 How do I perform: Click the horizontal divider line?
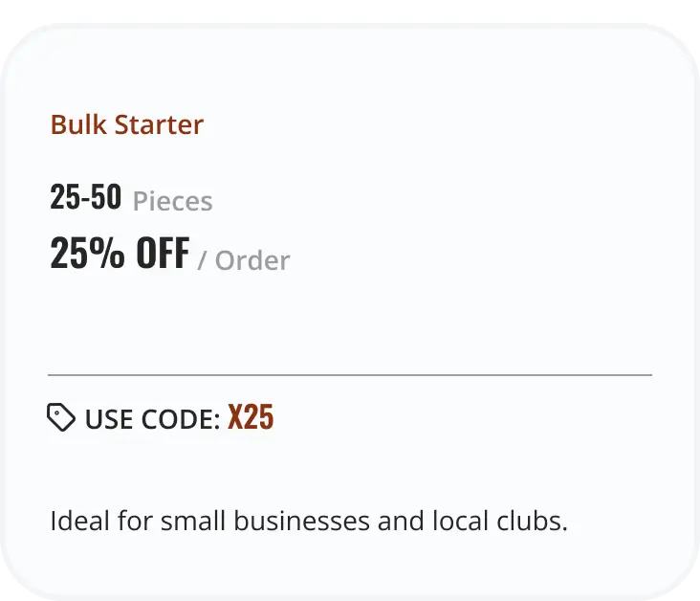click(350, 375)
